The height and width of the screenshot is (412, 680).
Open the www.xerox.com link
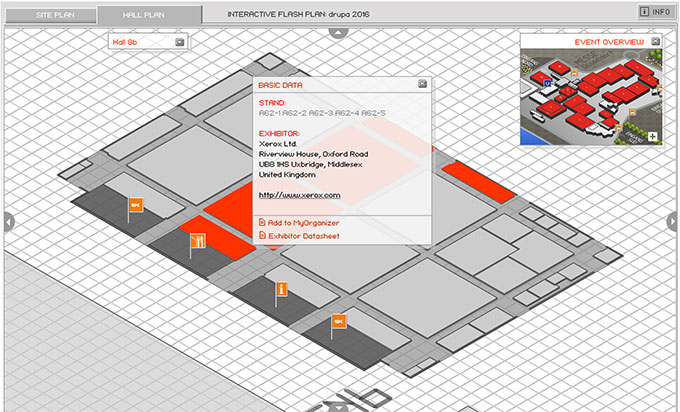299,195
